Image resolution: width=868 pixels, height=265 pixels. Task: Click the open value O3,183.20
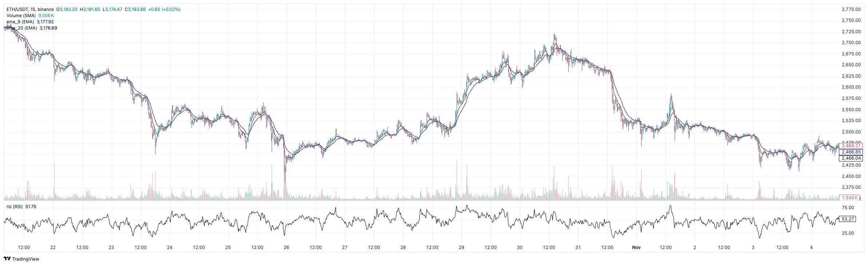click(67, 9)
